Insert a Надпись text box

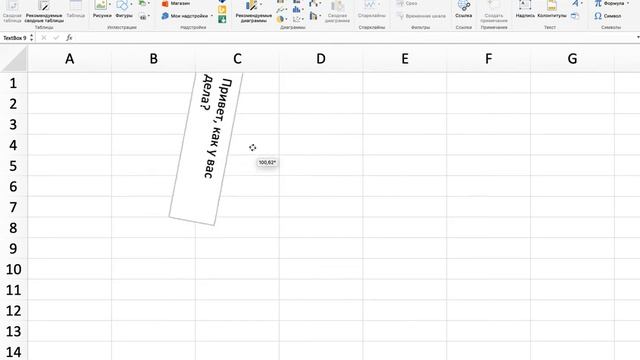click(525, 9)
